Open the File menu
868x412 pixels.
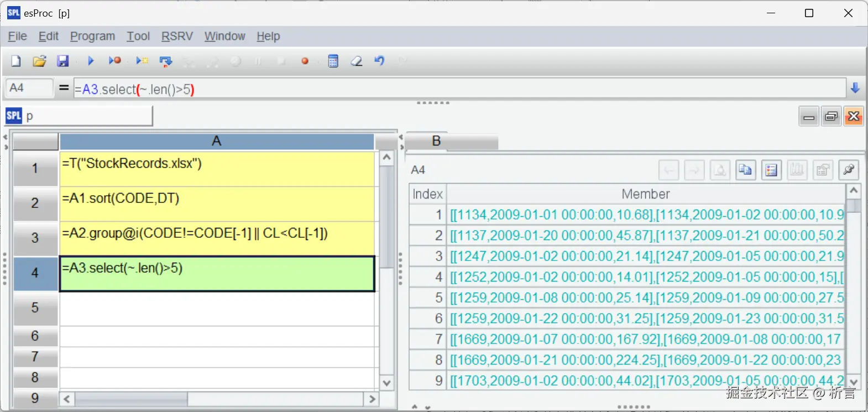17,36
